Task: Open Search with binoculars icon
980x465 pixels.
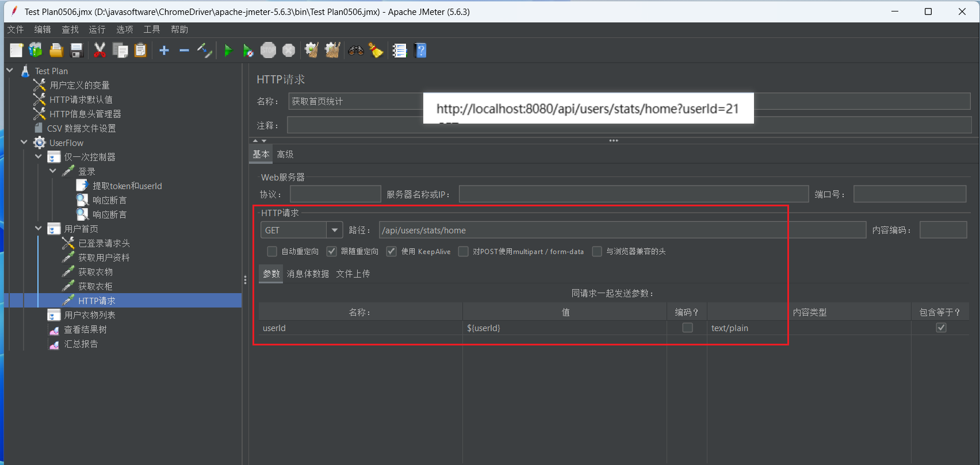Action: click(x=356, y=51)
